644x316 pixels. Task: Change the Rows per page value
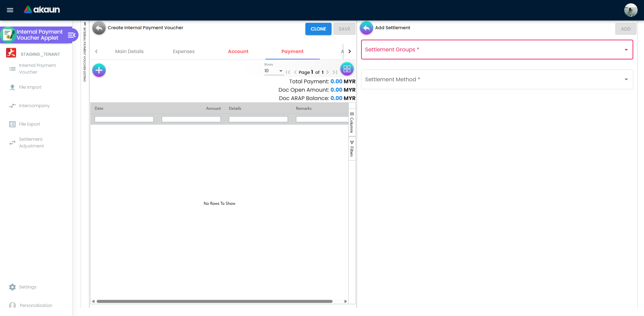click(x=274, y=71)
